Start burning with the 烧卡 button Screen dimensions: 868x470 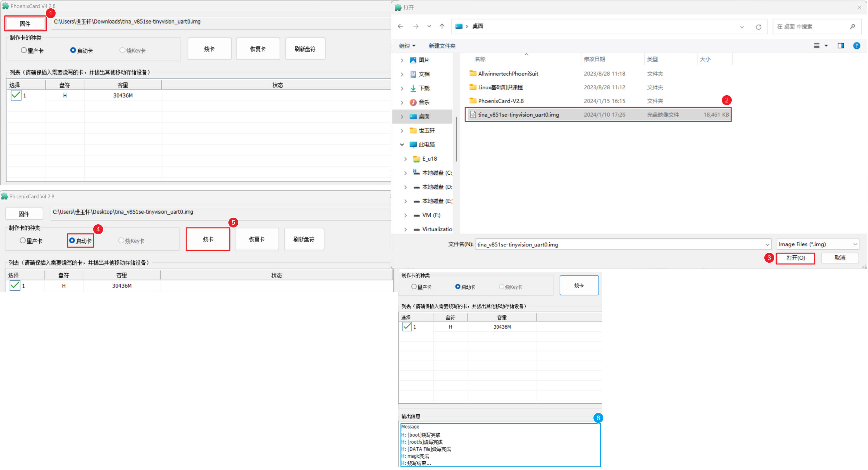(x=208, y=239)
